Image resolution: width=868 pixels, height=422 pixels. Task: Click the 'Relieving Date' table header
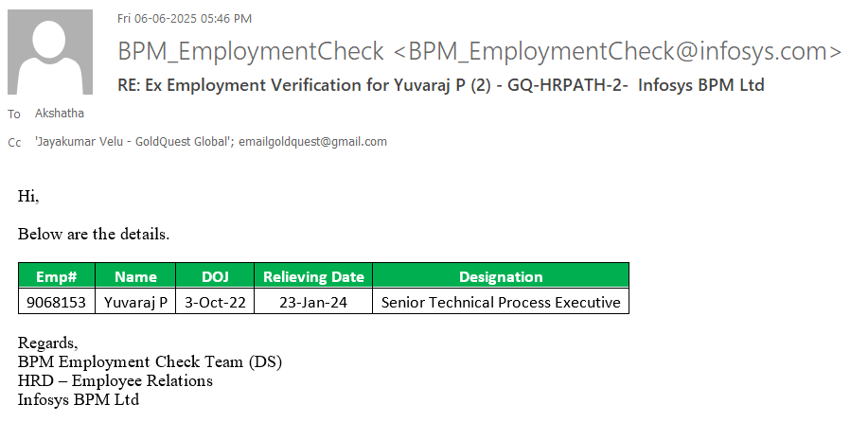coord(313,276)
